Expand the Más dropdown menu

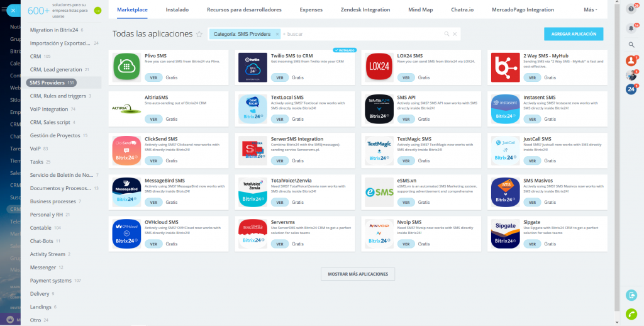click(590, 10)
